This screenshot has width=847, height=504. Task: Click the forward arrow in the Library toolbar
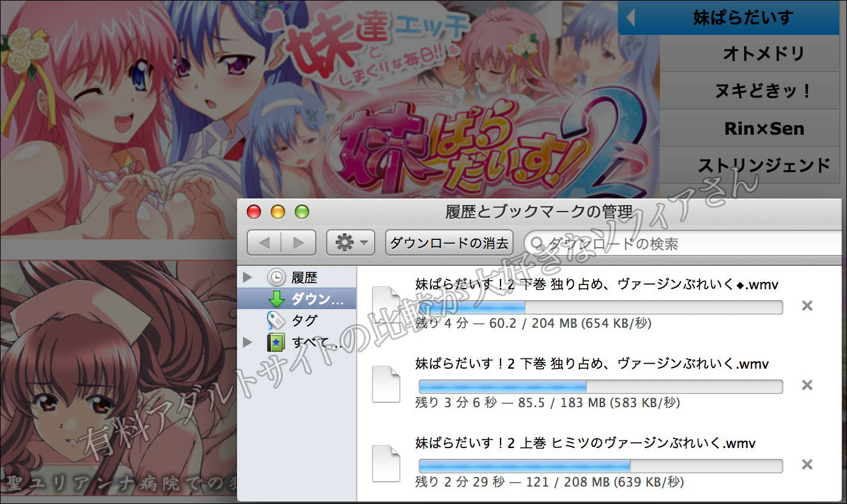coord(298,243)
